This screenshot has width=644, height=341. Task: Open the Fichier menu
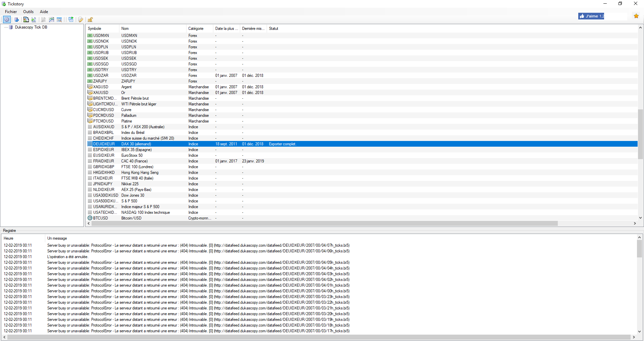(11, 12)
